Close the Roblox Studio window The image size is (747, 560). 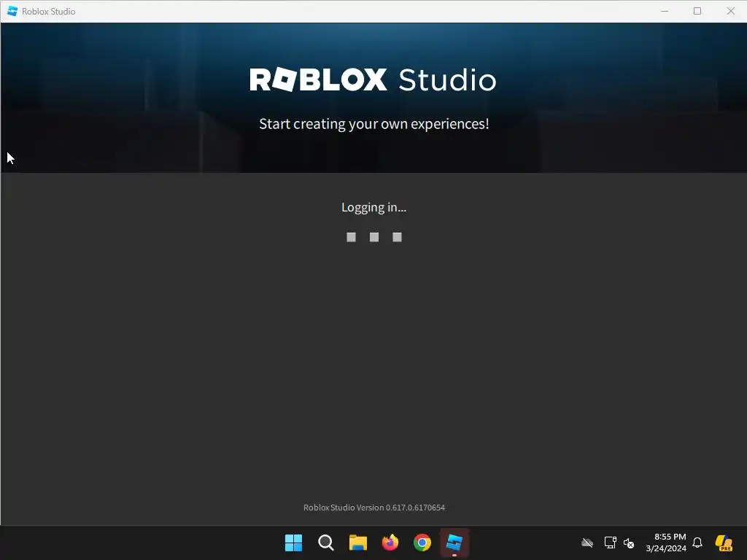click(x=730, y=11)
